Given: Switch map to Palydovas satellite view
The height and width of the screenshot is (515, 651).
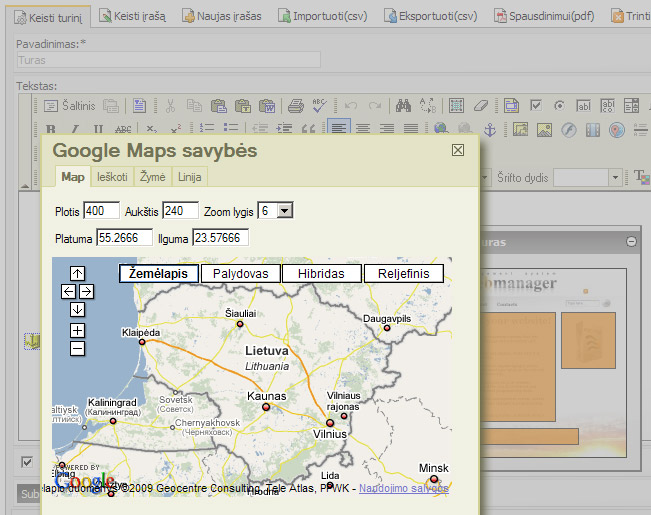Looking at the screenshot, I should (x=241, y=274).
